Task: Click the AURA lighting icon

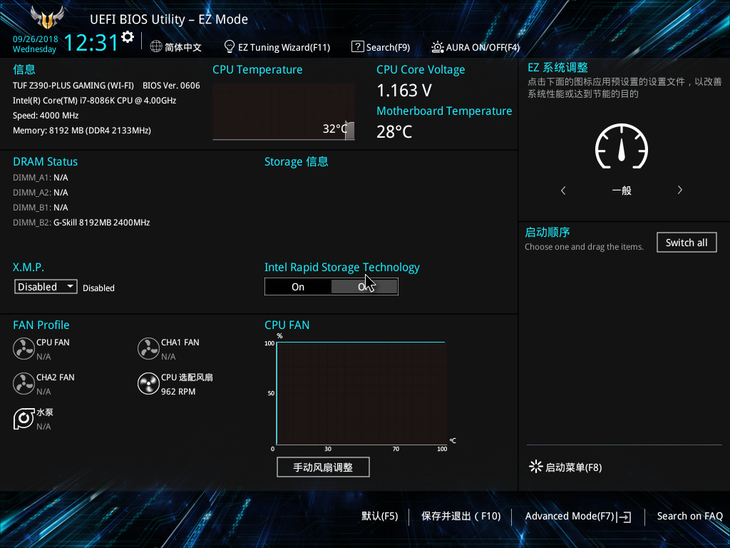Action: tap(437, 47)
